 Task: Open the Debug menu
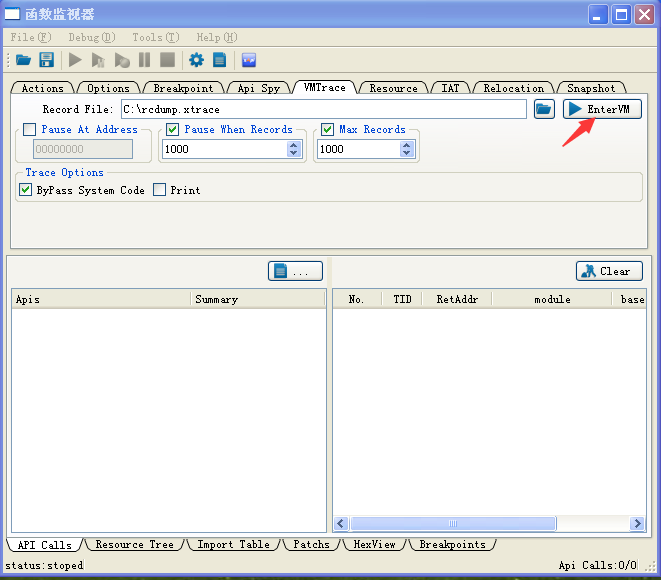[x=91, y=38]
